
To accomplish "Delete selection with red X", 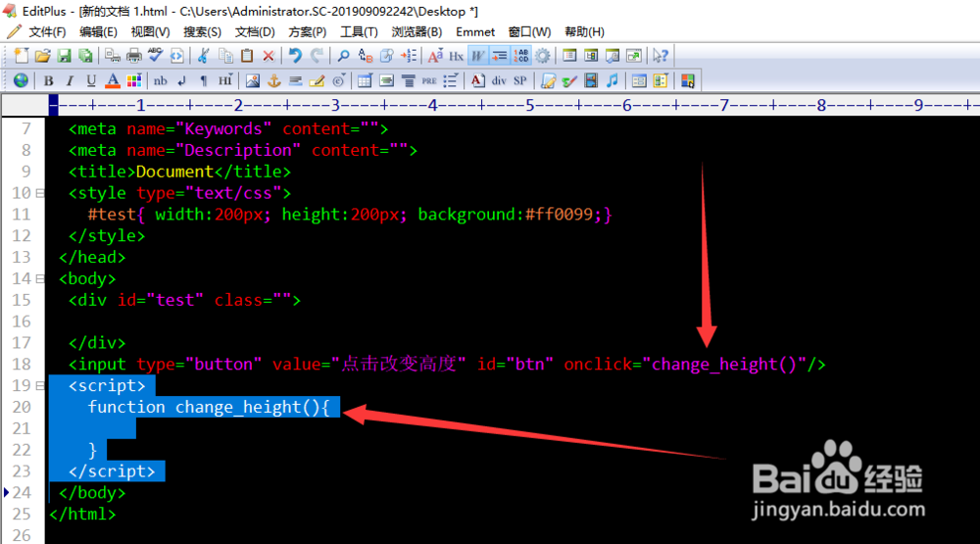I will pos(269,56).
